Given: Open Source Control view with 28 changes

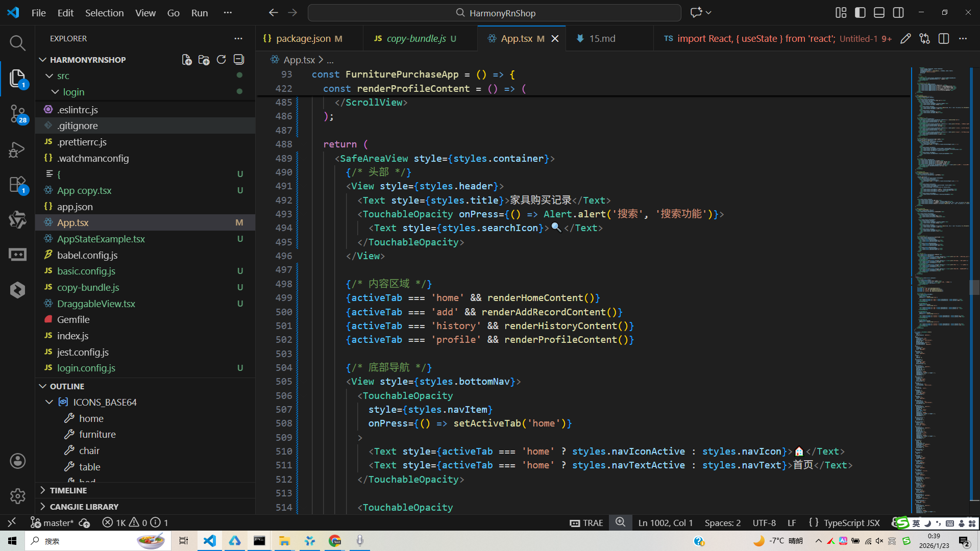Looking at the screenshot, I should (x=17, y=113).
